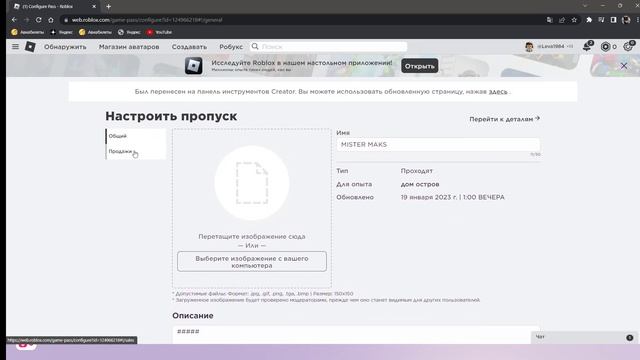Screen dimensions: 640x360
Task: Select the Общий side tab
Action: (136, 136)
